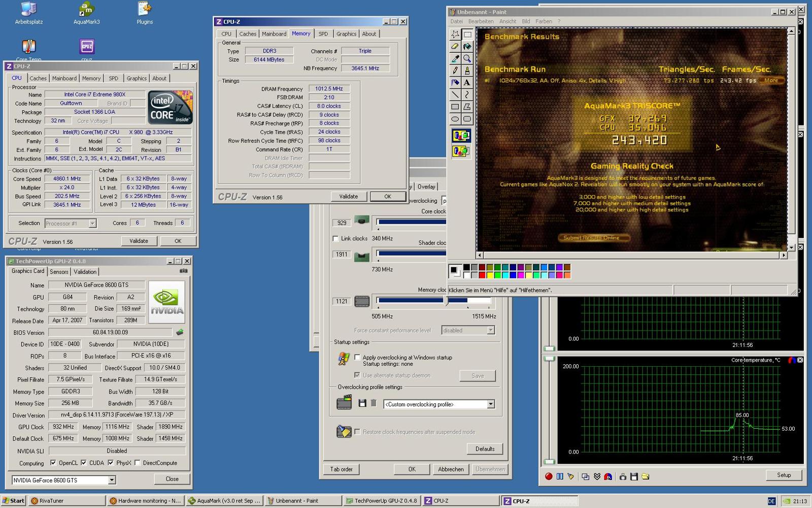Screen dimensions: 812x508
Task: Toggle the OpenCL checkbox in GPU-Z
Action: (x=53, y=463)
